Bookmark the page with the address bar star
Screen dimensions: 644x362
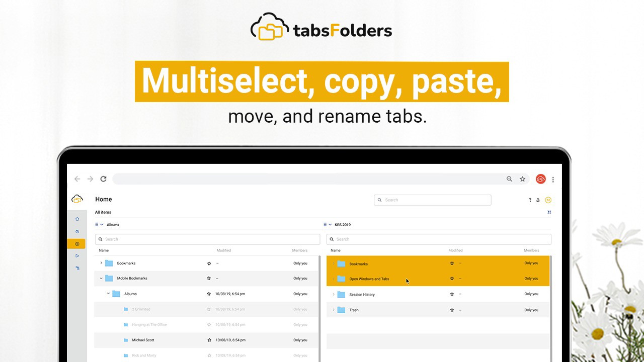(x=522, y=179)
